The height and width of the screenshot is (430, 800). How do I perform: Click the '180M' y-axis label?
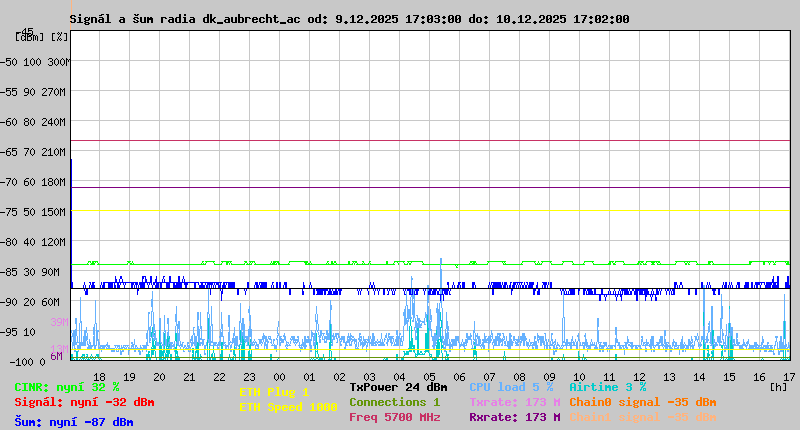coord(55,182)
